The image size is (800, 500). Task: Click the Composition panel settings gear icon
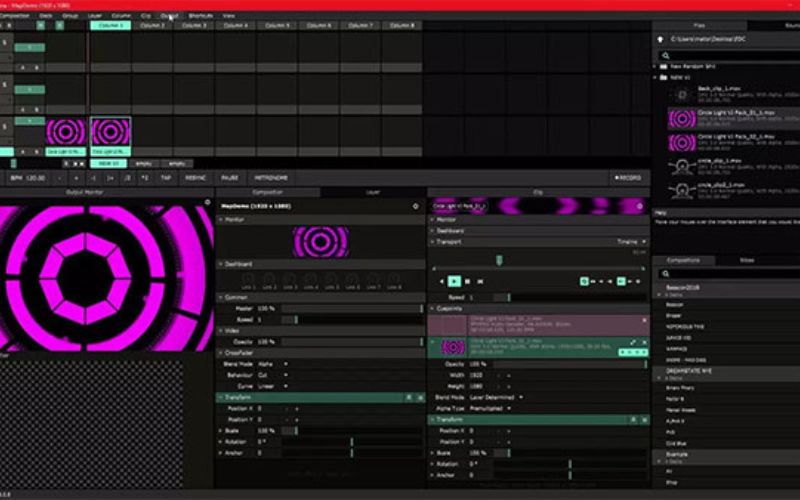pos(416,205)
